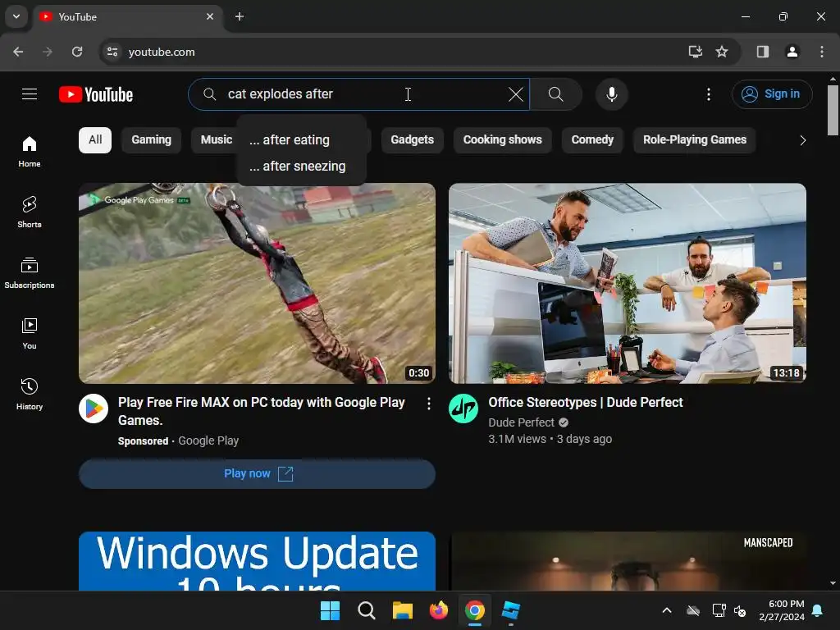Viewport: 840px width, 630px height.
Task: Select the Music filter chip
Action: pos(216,139)
